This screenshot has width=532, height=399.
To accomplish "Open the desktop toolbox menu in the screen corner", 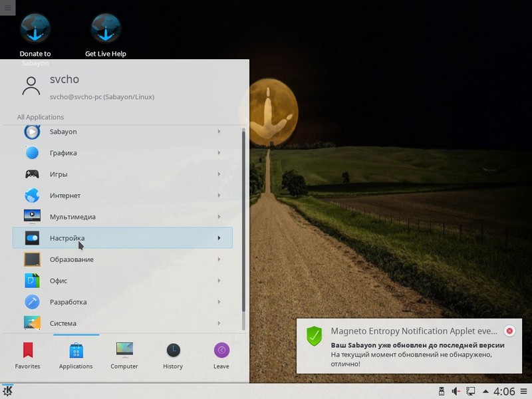I will (x=7, y=7).
